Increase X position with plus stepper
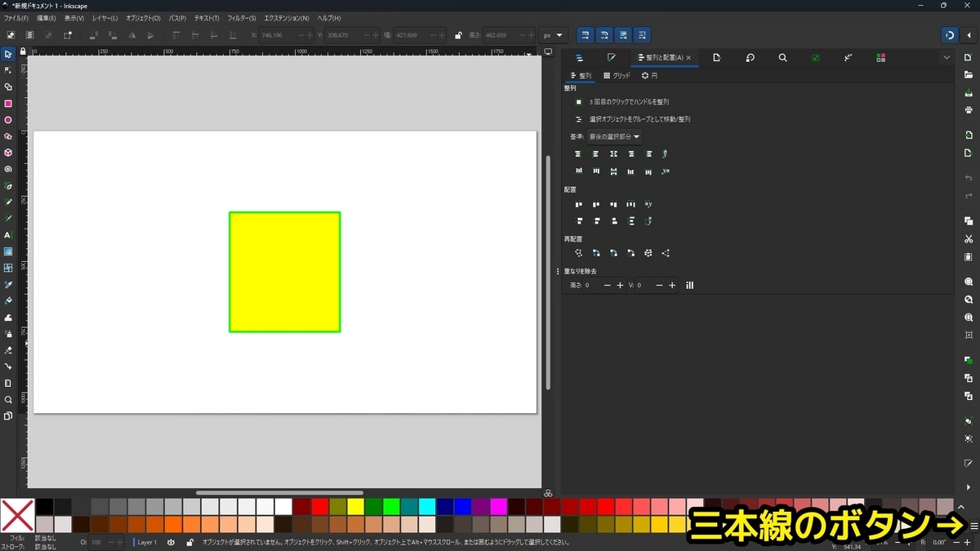The image size is (980, 551). [310, 35]
